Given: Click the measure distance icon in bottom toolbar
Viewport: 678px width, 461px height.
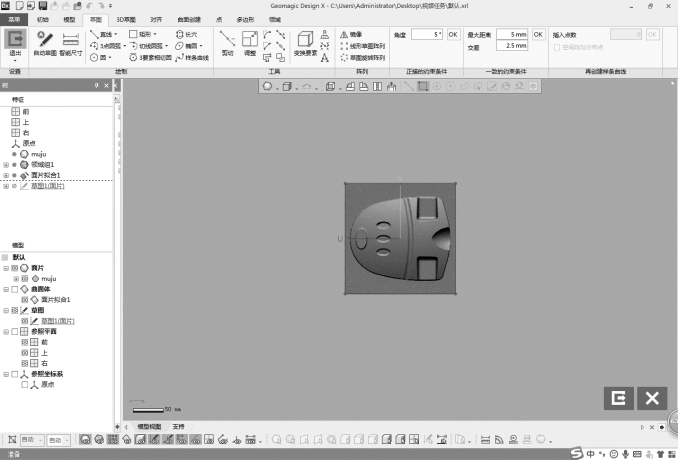Looking at the screenshot, I should coord(485,440).
